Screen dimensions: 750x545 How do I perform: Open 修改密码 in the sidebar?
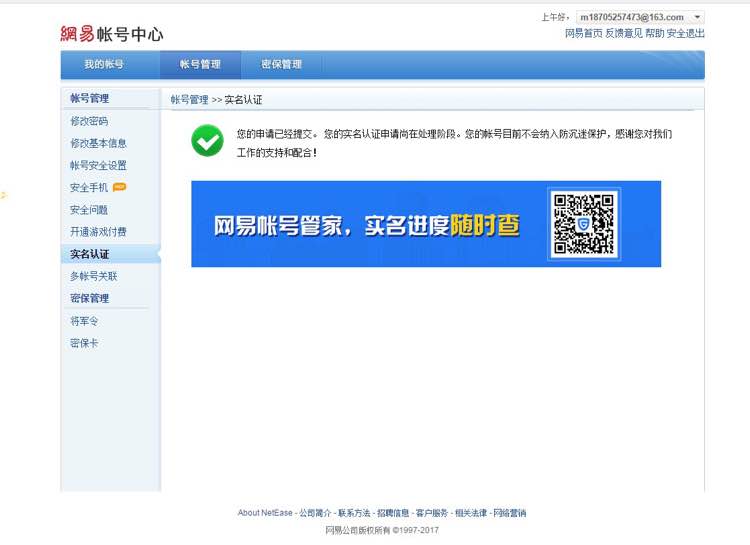click(89, 121)
